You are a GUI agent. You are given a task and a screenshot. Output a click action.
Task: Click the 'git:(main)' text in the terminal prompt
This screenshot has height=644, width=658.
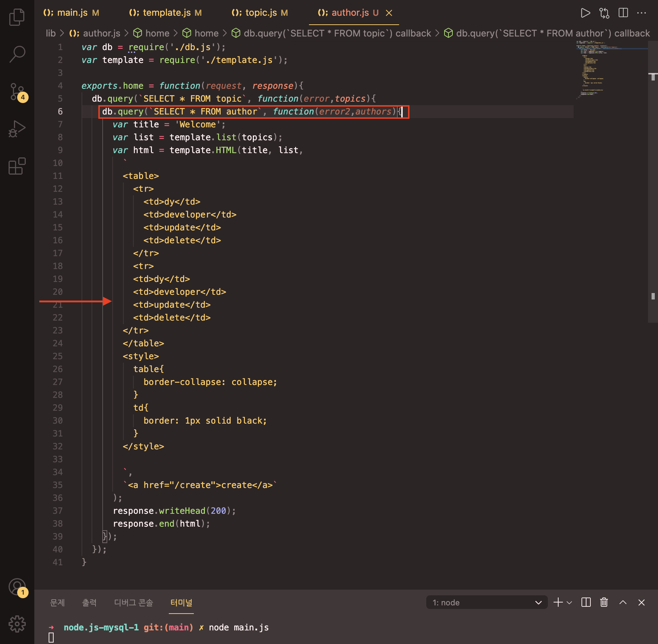tap(168, 627)
